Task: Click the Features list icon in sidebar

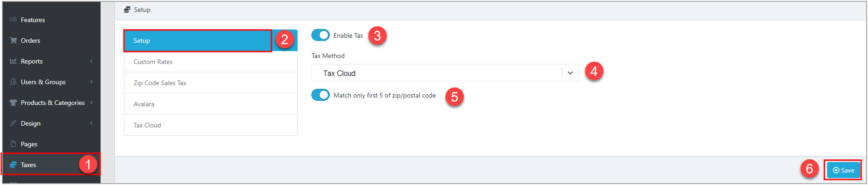Action: [x=13, y=20]
